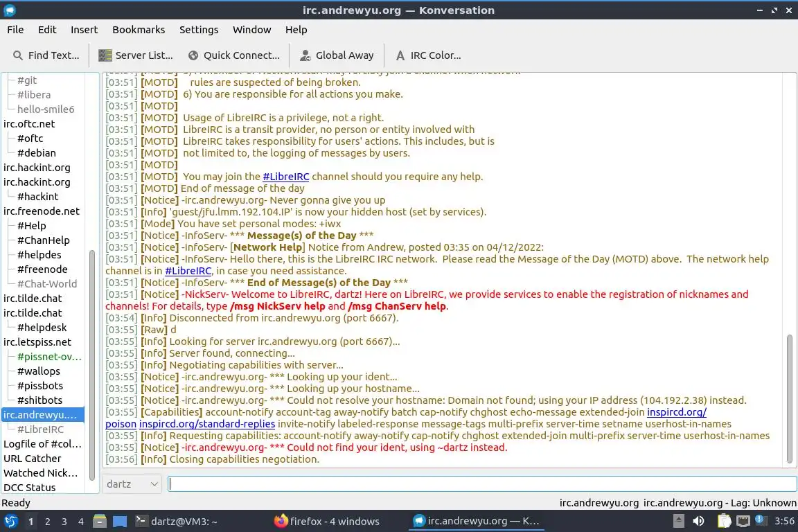Open the #Help channel in the sidebar
Image resolution: width=798 pixels, height=532 pixels.
click(x=32, y=226)
